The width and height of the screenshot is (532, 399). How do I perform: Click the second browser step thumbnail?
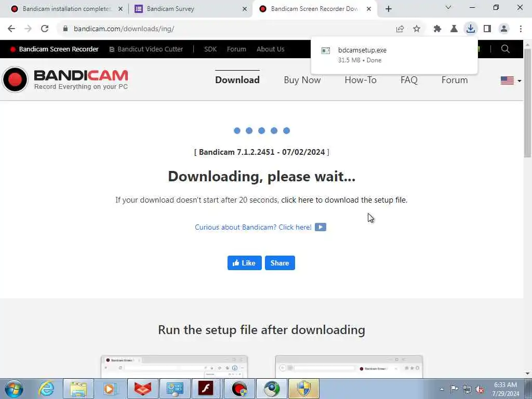pos(349,367)
